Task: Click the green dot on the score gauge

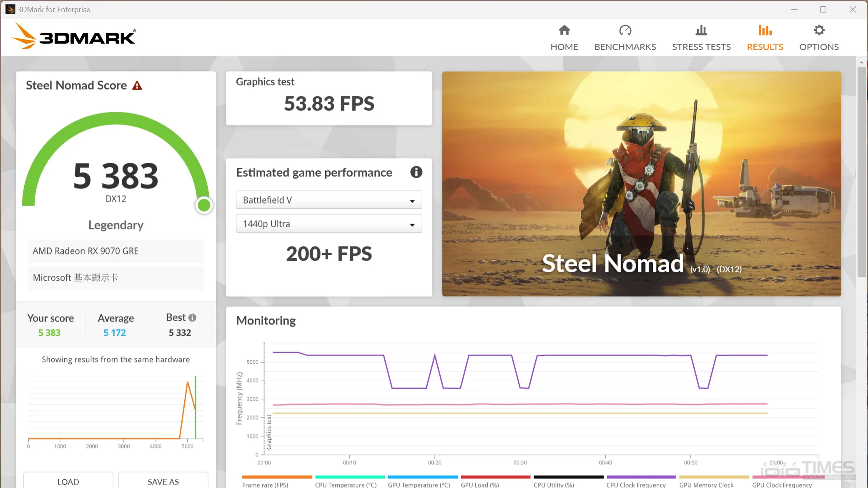Action: pos(204,205)
